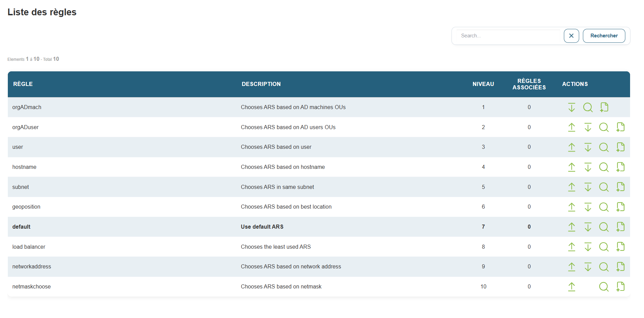Move orgADmach rule down one level
Viewport: 644px width, 318px height.
coord(571,107)
